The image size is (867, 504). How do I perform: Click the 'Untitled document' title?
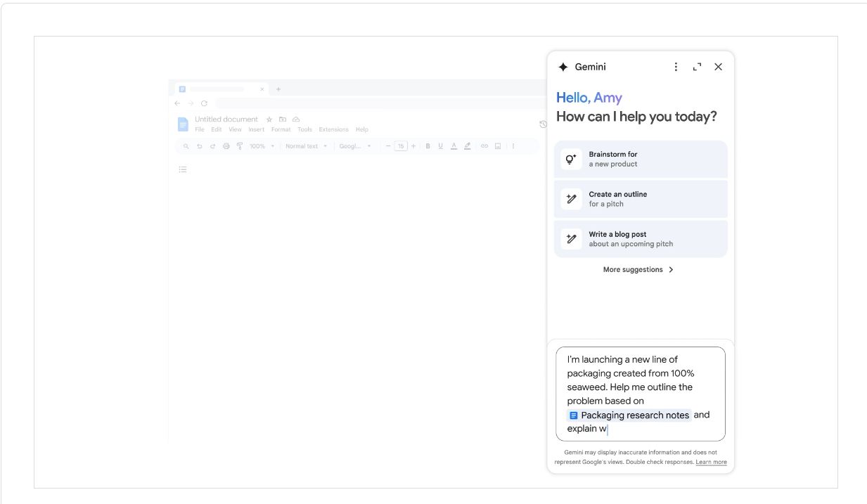226,119
